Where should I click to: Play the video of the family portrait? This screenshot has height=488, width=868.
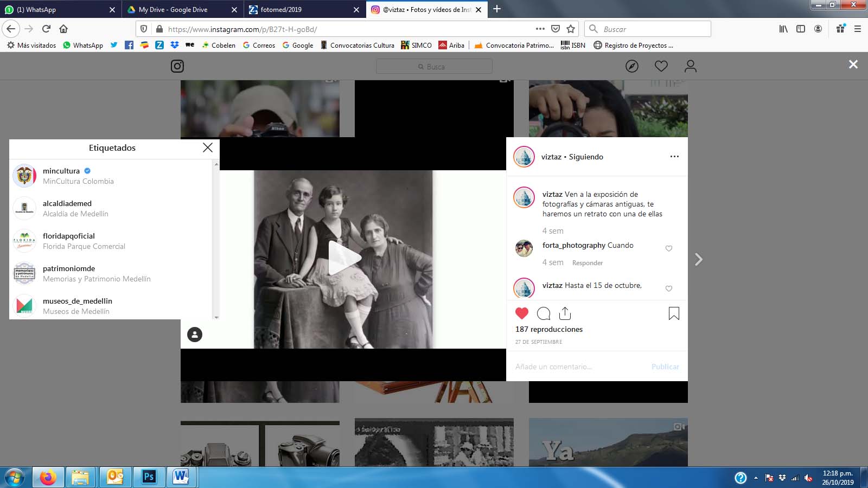343,259
